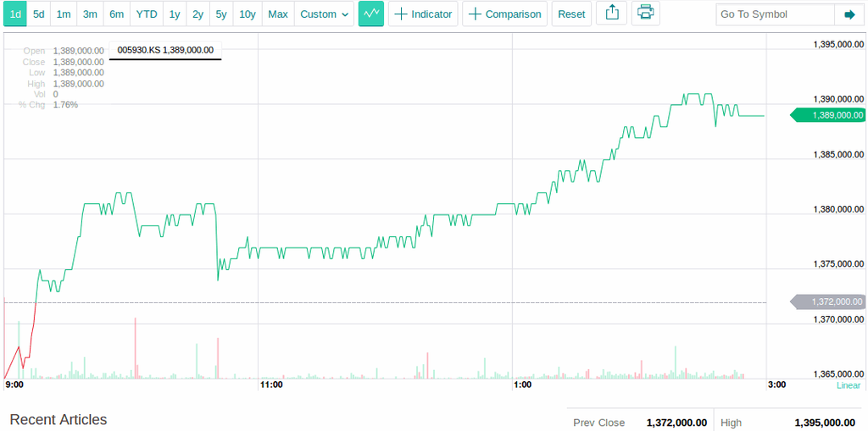Switch to the 5d time range
Image resolution: width=868 pixels, height=431 pixels.
(39, 14)
